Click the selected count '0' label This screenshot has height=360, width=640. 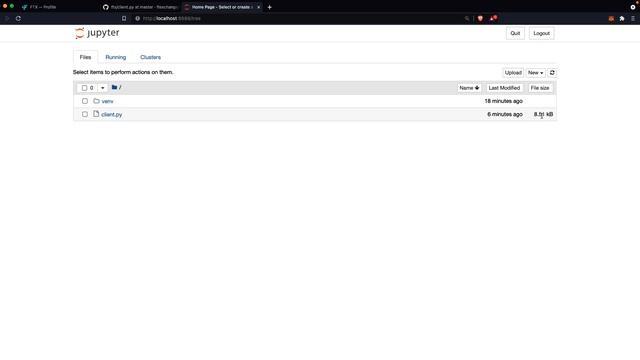91,88
